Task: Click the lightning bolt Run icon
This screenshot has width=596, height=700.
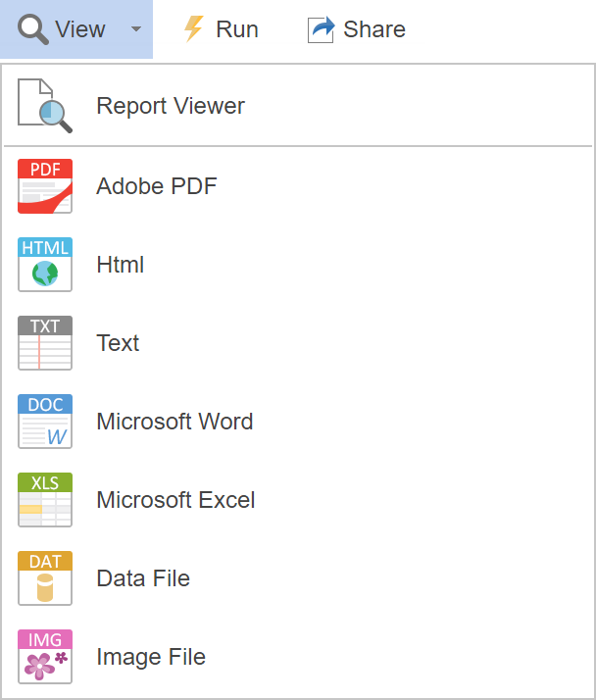Action: click(194, 29)
